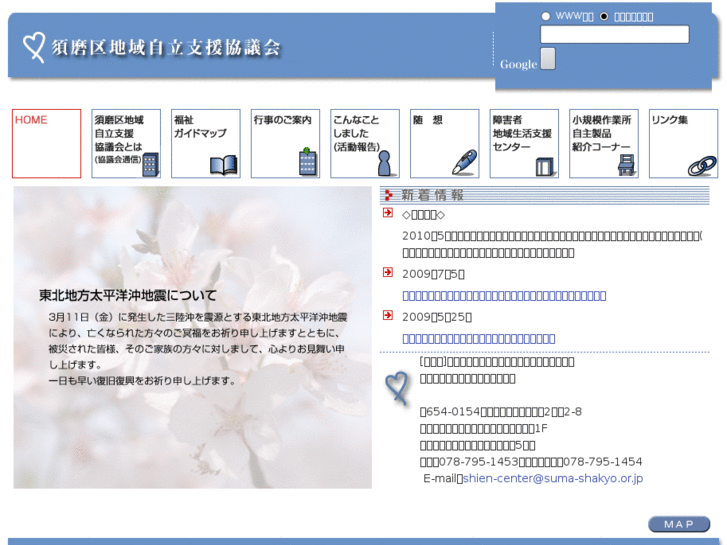Click the door icon in 支援センター tile

(545, 167)
